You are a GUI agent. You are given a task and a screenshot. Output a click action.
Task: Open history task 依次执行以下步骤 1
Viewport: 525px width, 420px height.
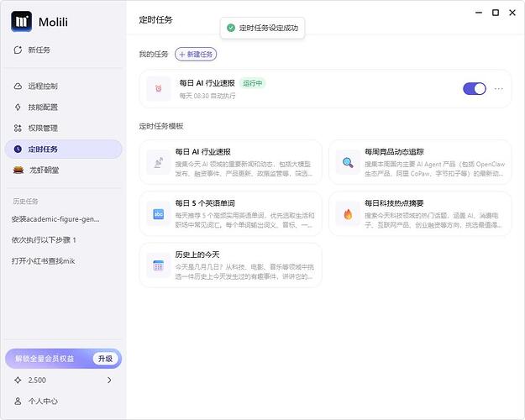(x=44, y=239)
